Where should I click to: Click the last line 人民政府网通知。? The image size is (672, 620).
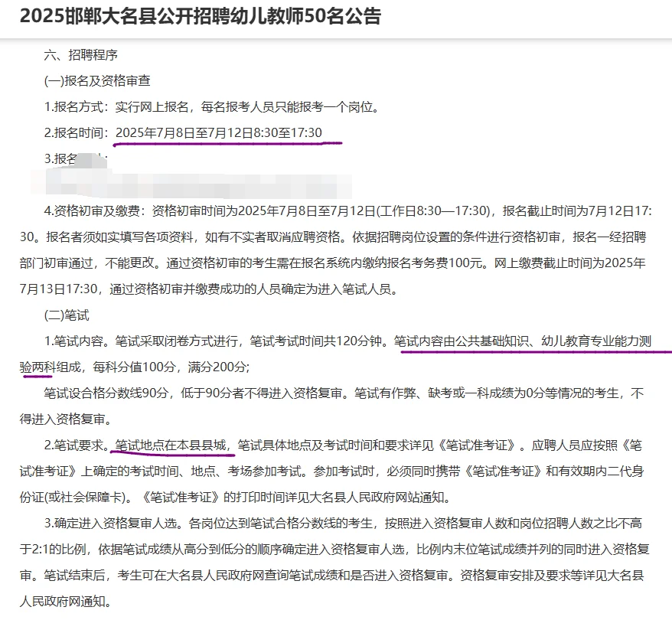[67, 602]
